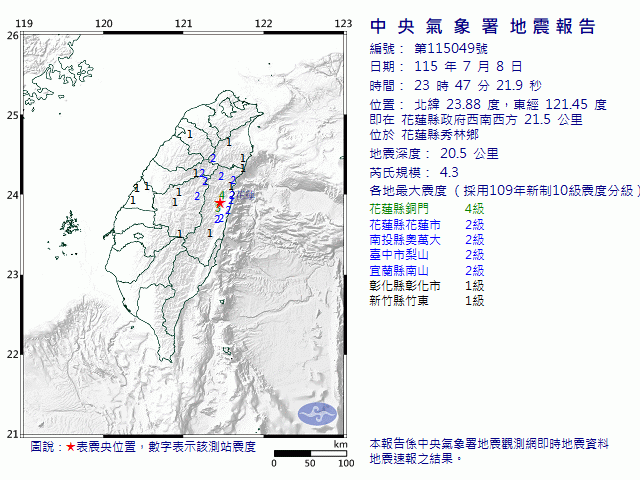Click the km unit label above the scale bar
640x480 pixels.
tap(340, 444)
